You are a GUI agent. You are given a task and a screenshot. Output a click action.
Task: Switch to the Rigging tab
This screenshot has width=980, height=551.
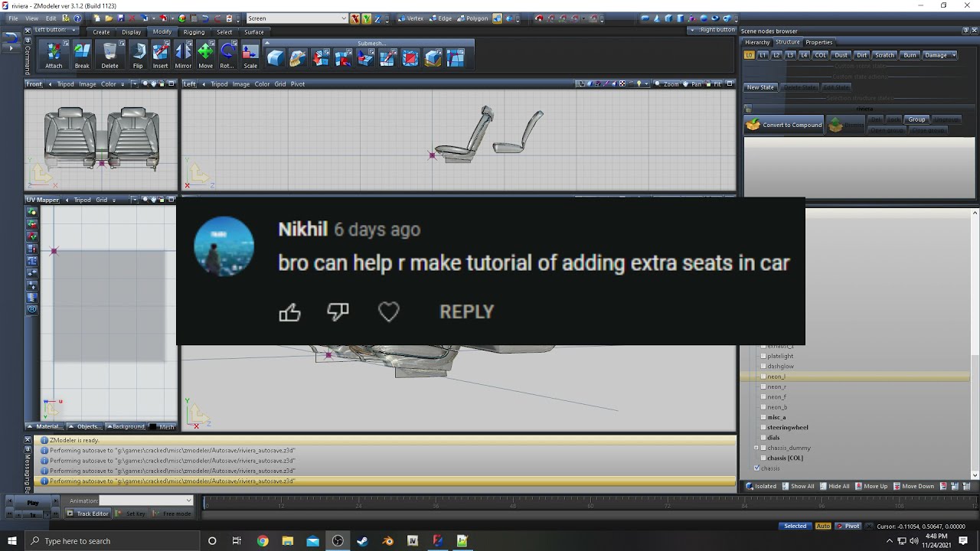(194, 32)
